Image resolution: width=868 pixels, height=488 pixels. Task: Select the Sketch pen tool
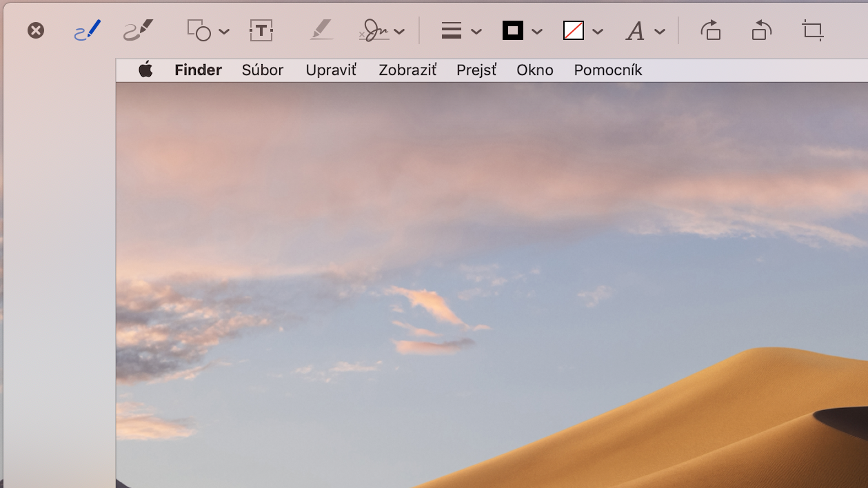click(88, 30)
